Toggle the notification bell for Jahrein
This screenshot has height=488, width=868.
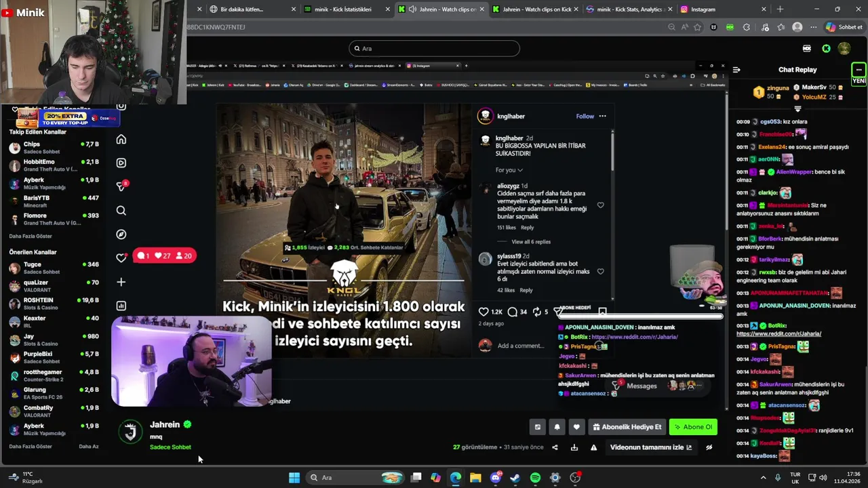[x=557, y=427]
